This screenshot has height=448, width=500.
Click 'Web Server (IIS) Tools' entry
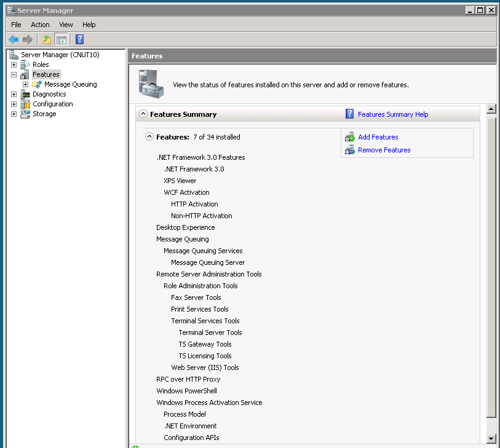tap(205, 367)
